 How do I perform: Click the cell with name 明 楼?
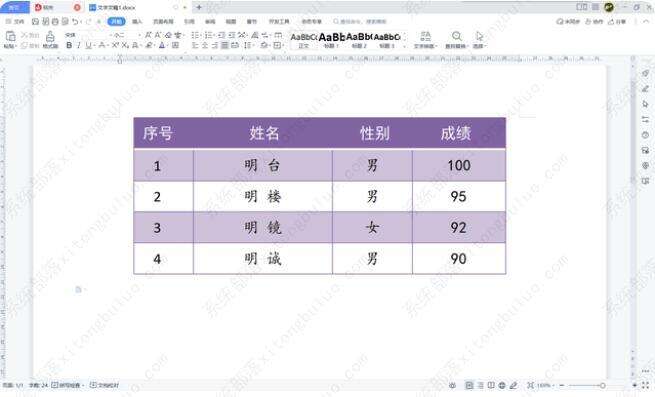pyautogui.click(x=263, y=196)
